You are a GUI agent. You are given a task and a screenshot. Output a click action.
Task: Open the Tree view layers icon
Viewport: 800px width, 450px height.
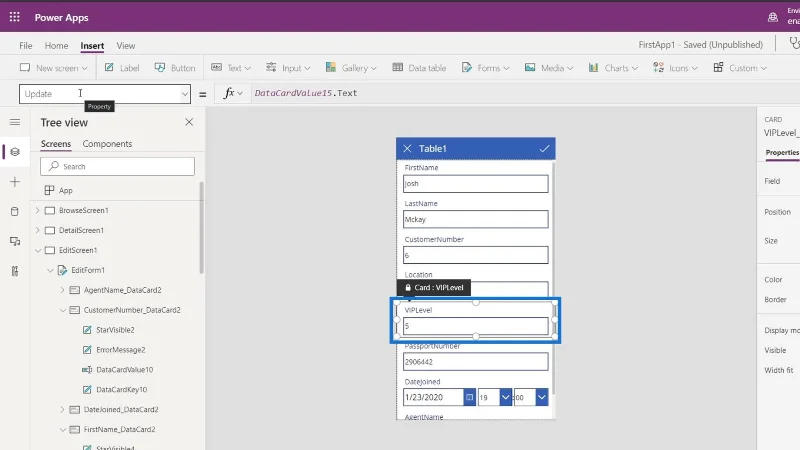coord(15,152)
